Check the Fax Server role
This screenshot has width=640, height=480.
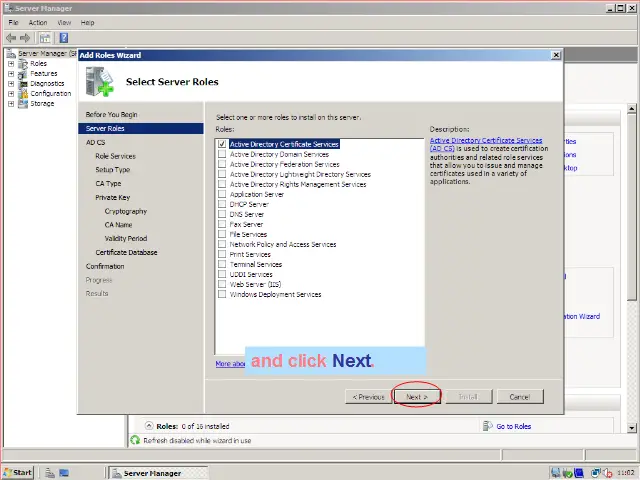pyautogui.click(x=222, y=224)
